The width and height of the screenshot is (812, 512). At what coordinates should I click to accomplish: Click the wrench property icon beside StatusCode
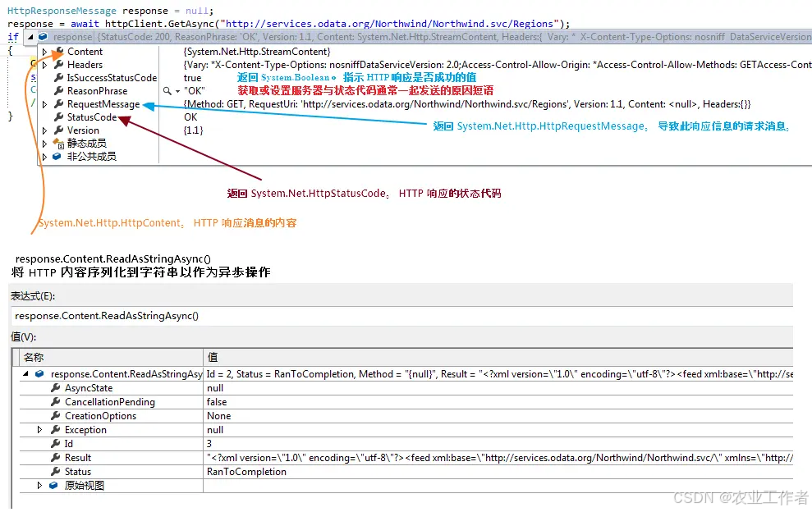[59, 117]
